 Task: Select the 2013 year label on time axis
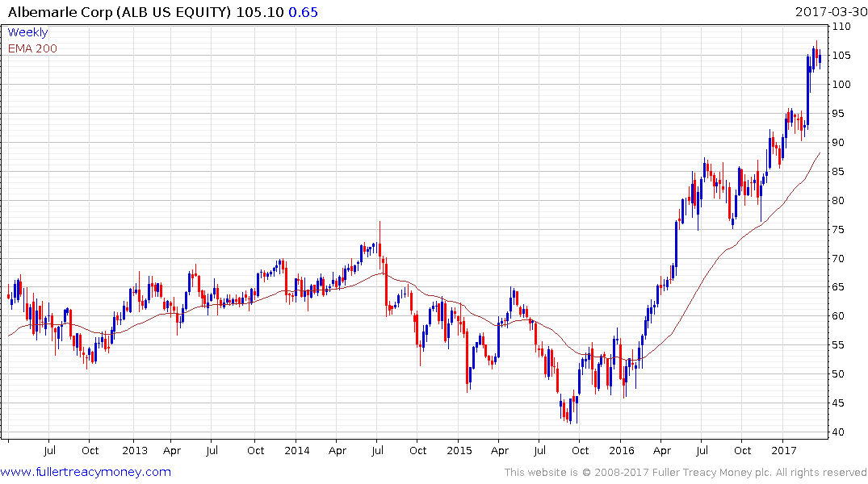(135, 450)
